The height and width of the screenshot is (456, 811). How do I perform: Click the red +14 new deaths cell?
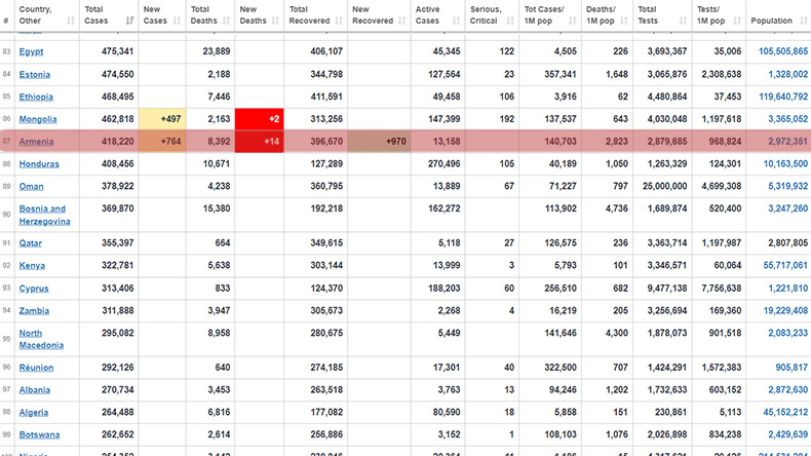point(259,141)
